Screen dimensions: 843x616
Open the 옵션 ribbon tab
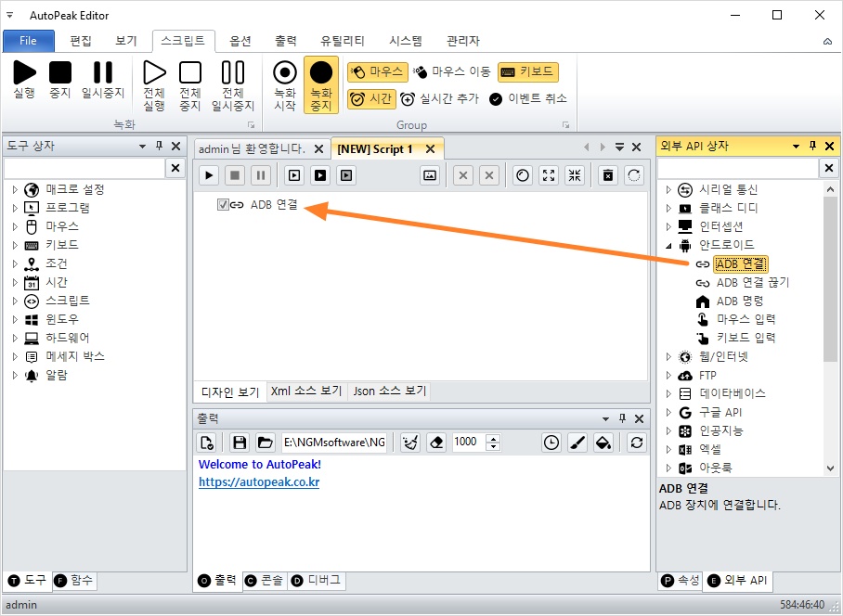pyautogui.click(x=240, y=41)
